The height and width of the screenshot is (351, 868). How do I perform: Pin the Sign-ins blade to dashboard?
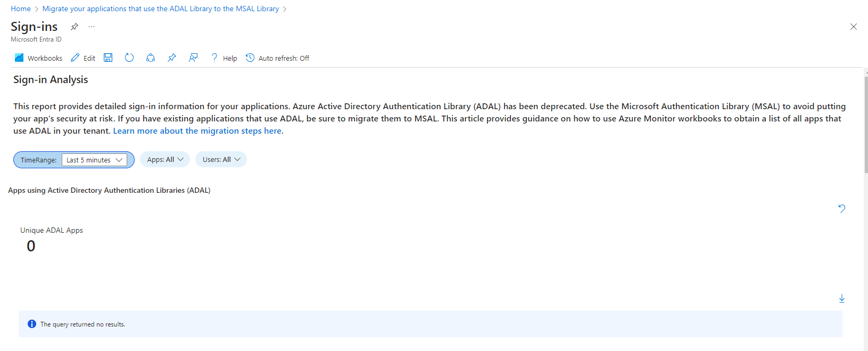[75, 27]
